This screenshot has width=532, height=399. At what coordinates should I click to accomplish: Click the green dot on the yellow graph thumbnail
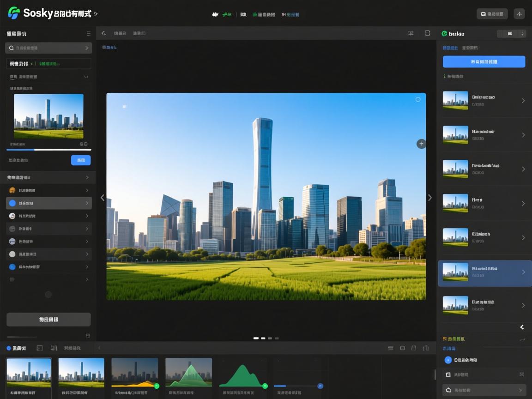point(157,386)
